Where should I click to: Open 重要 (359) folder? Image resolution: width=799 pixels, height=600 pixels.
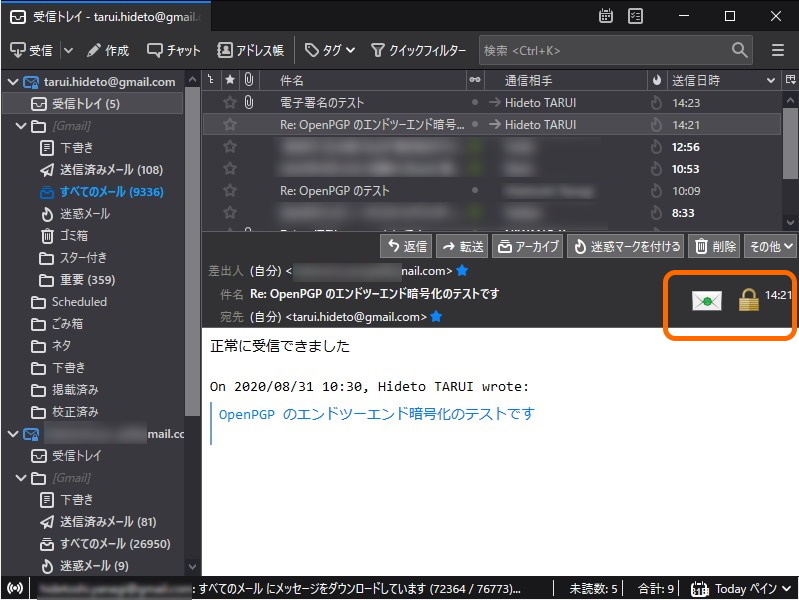77,280
